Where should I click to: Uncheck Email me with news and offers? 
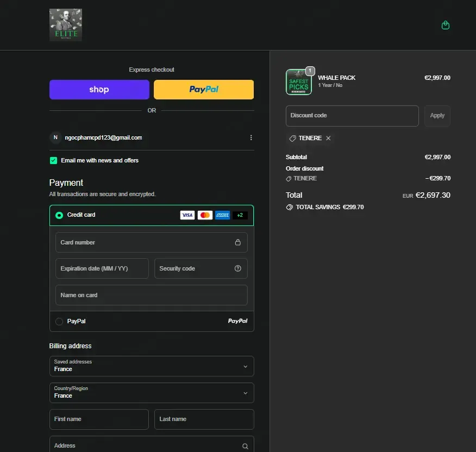[x=53, y=160]
